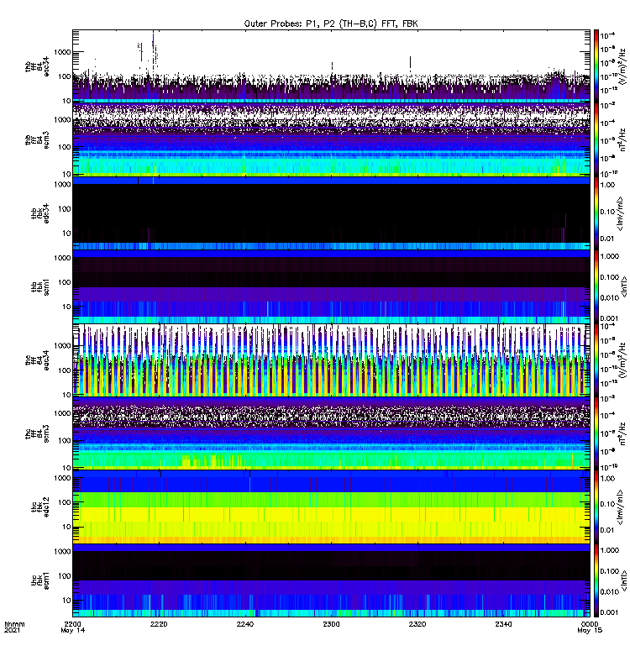Select the thb fbk eac34 filter bank panel
The height and width of the screenshot is (672, 630).
[x=331, y=213]
